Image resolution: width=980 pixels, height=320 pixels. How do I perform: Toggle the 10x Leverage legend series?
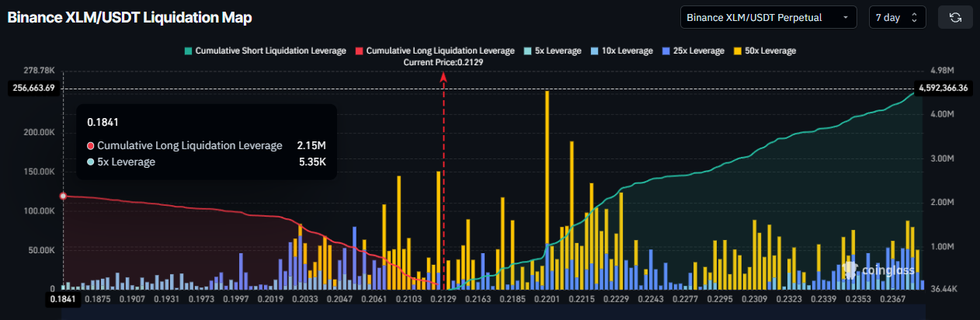(620, 50)
